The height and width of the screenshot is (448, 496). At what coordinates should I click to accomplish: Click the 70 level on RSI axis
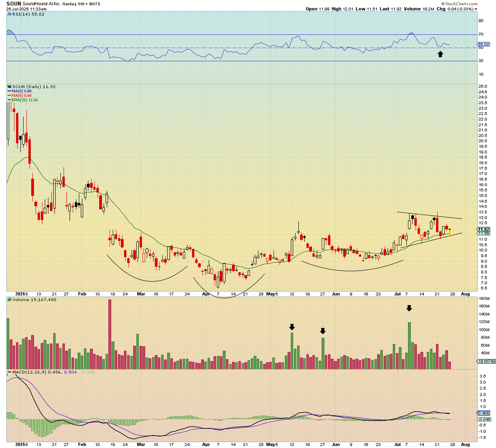481,34
